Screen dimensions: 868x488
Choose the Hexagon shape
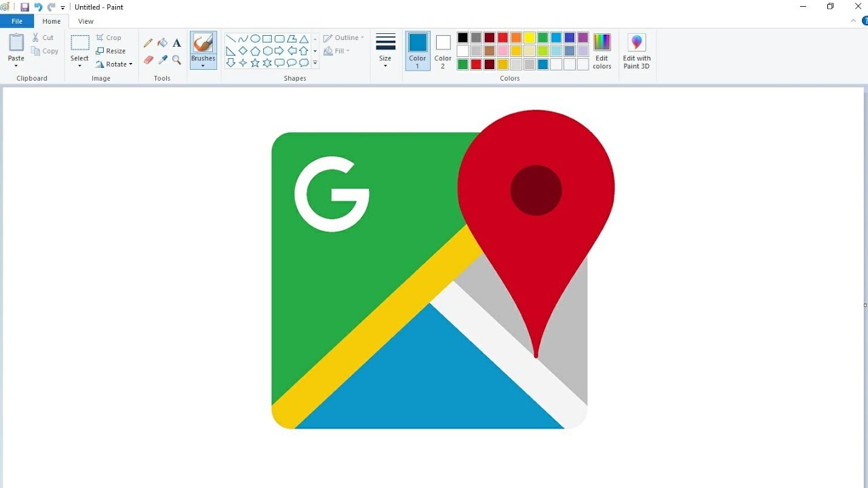(x=267, y=51)
